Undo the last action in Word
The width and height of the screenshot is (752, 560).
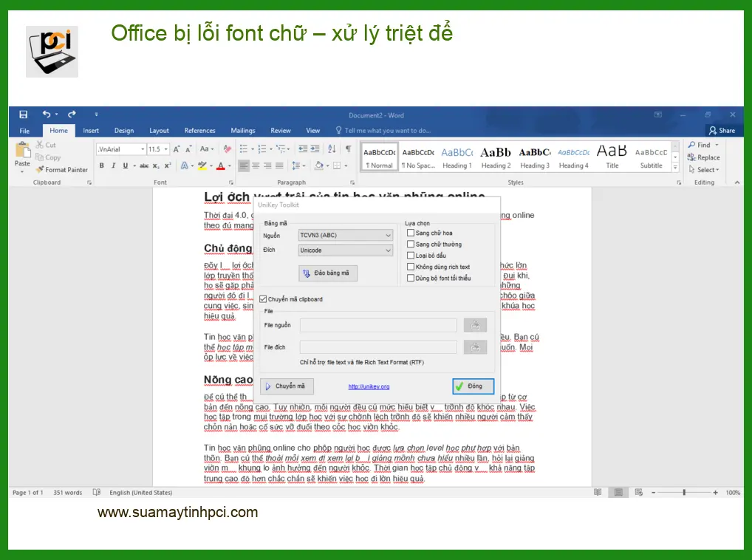(x=47, y=114)
